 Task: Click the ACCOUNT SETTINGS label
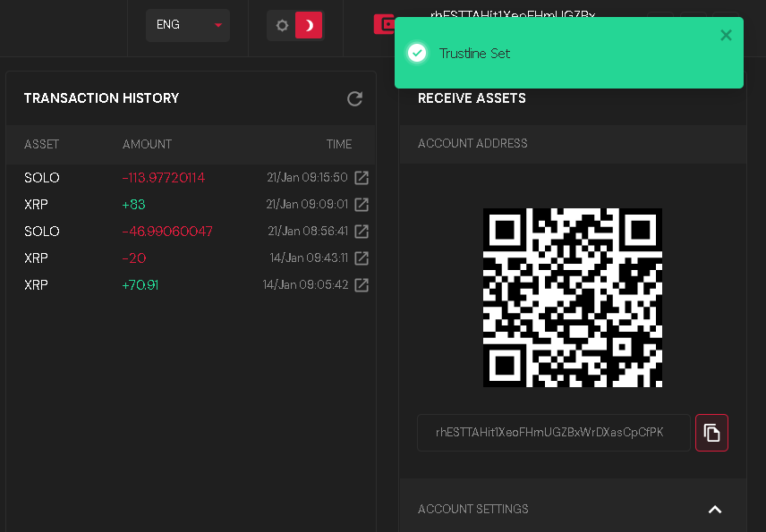point(472,509)
